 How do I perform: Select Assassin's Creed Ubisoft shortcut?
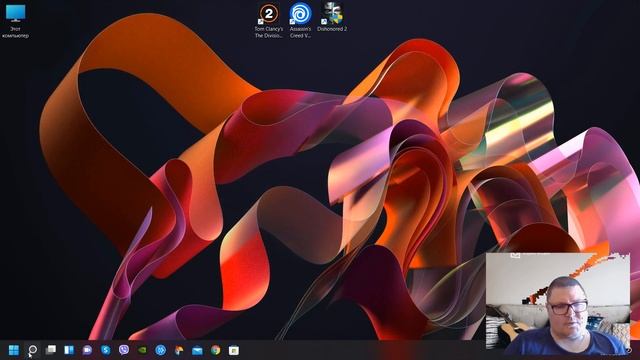pyautogui.click(x=300, y=20)
